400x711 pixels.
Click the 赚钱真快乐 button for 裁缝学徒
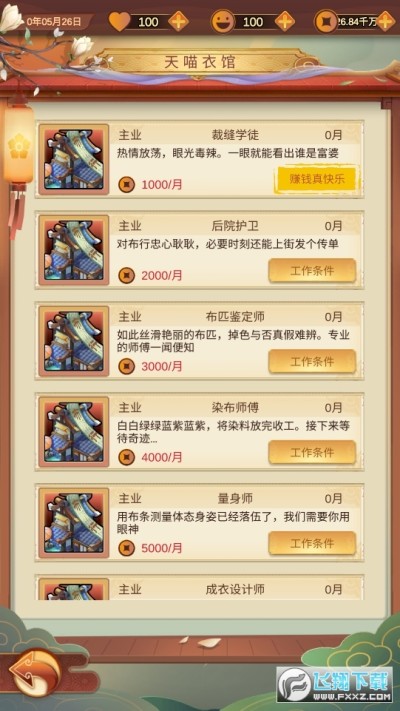coord(317,179)
